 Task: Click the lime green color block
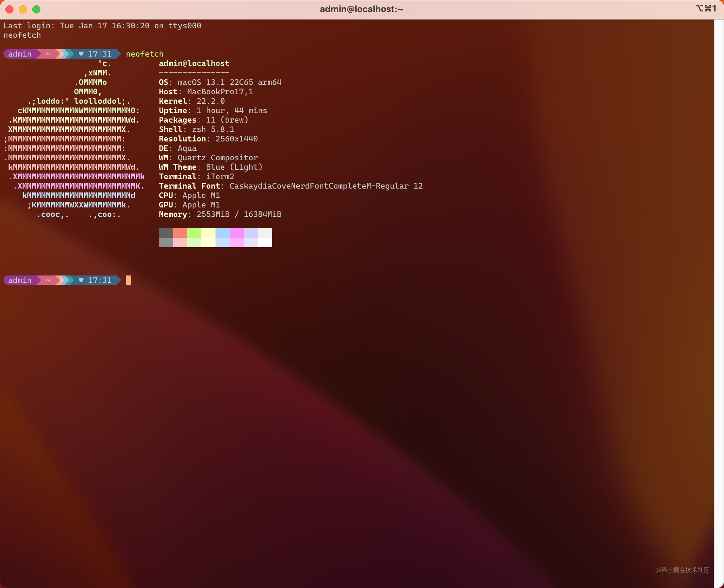click(194, 233)
